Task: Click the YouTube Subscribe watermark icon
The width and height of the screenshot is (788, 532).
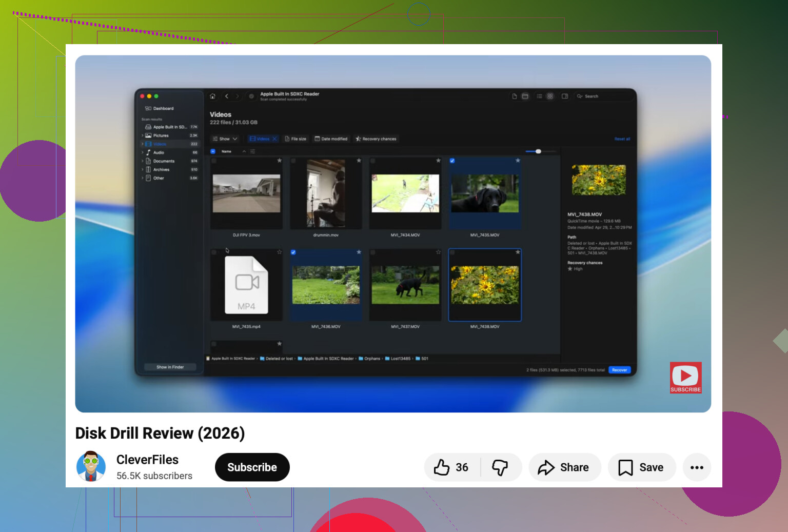Action: pos(685,378)
